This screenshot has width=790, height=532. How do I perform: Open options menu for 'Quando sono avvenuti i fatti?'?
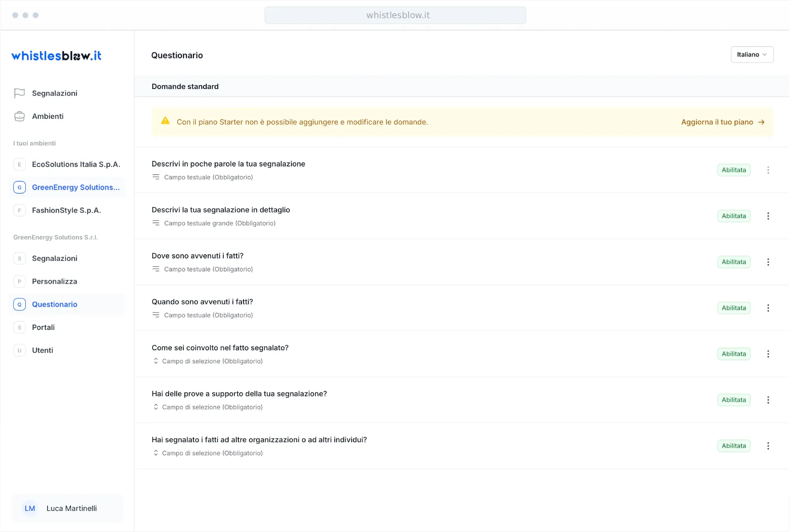coord(768,308)
